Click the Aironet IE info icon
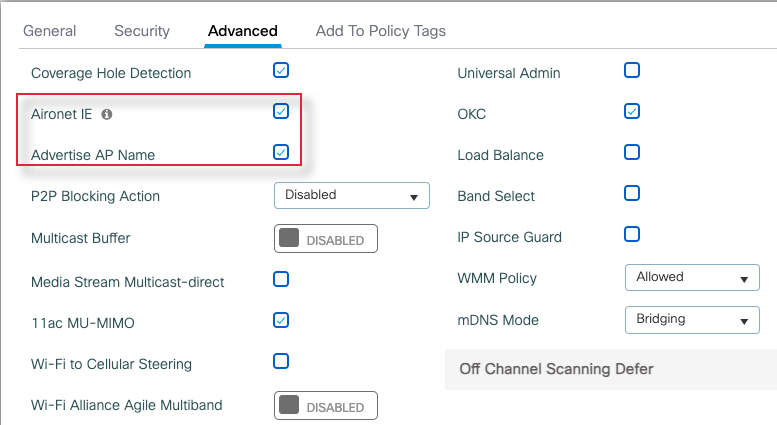The width and height of the screenshot is (777, 425). (107, 114)
